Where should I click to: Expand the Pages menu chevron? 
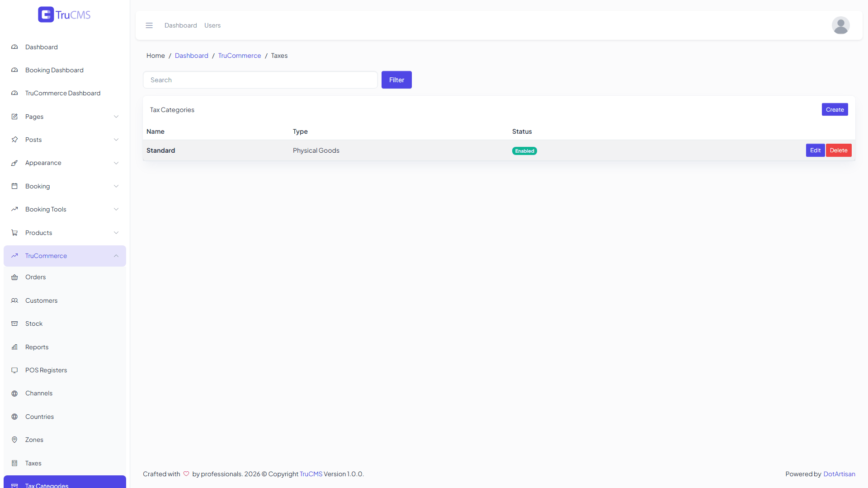pyautogui.click(x=116, y=117)
